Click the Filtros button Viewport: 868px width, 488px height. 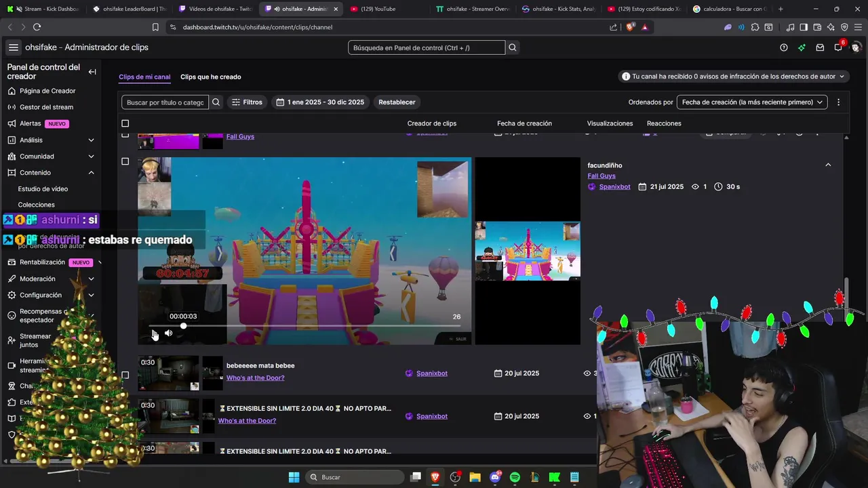click(247, 102)
